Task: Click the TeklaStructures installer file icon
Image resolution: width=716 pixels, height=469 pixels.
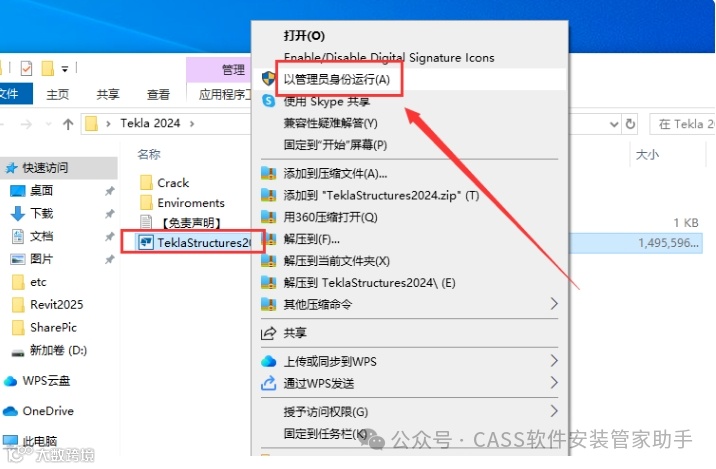Action: [145, 242]
